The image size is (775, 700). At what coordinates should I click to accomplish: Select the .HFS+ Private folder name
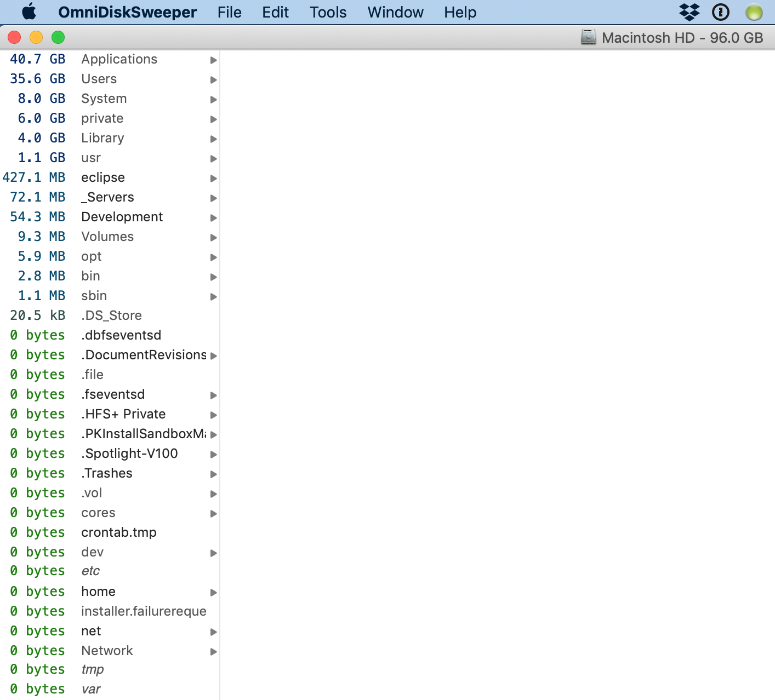[123, 414]
